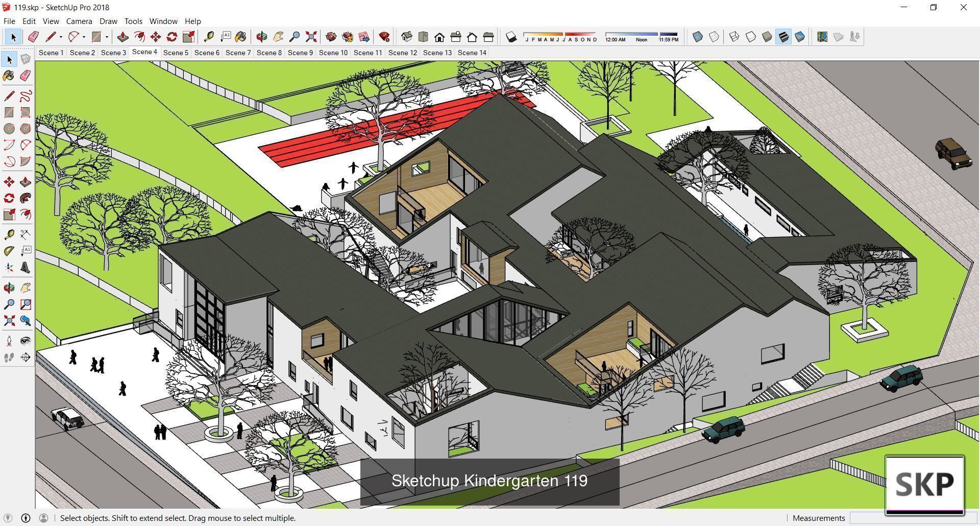Switch to Scene 12 tab
The width and height of the screenshot is (980, 526).
[x=403, y=53]
